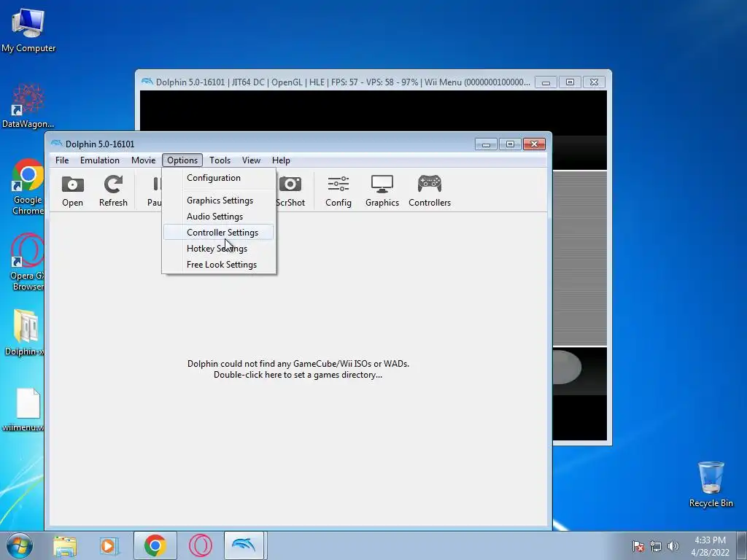The image size is (747, 560).
Task: Open the Config toolbar icon
Action: click(x=338, y=190)
